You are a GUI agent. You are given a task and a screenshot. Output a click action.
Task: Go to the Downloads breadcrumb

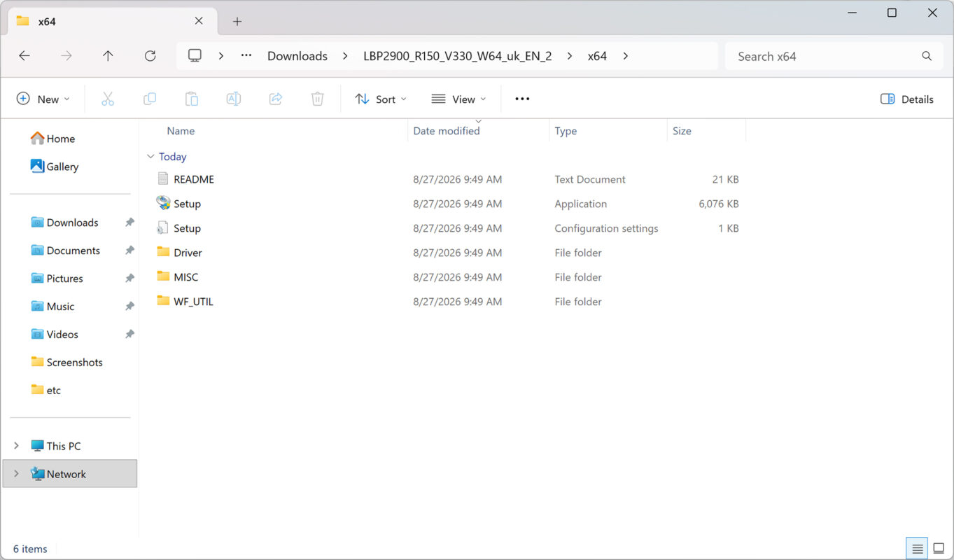click(297, 56)
